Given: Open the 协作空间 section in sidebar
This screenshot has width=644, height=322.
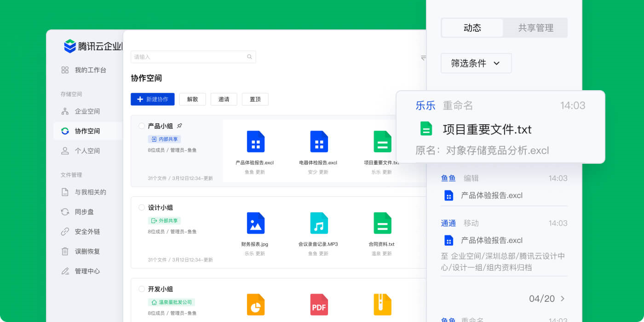Looking at the screenshot, I should pyautogui.click(x=92, y=131).
